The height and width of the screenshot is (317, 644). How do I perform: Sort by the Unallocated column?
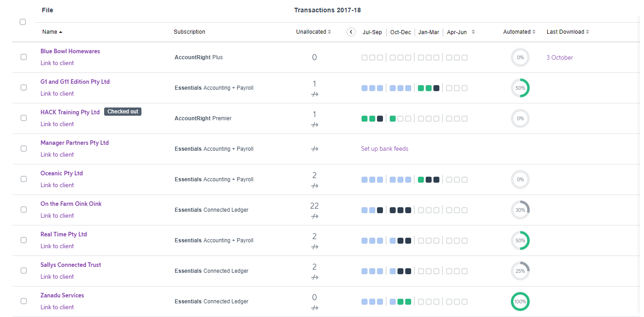[313, 32]
